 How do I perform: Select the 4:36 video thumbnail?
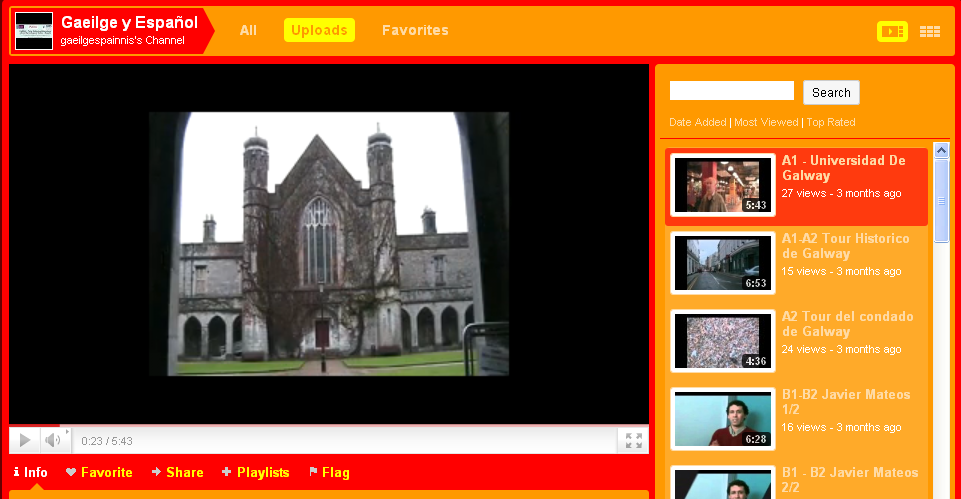click(x=723, y=341)
